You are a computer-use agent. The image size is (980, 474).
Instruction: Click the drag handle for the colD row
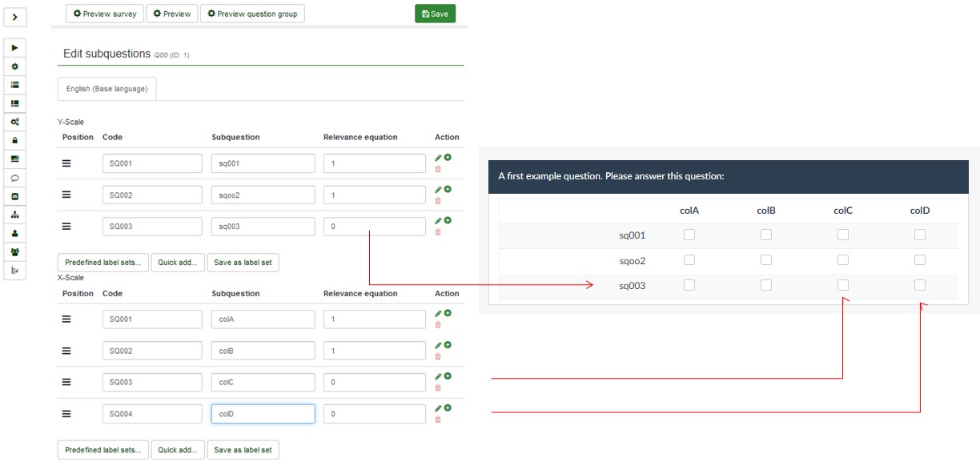[x=66, y=414]
